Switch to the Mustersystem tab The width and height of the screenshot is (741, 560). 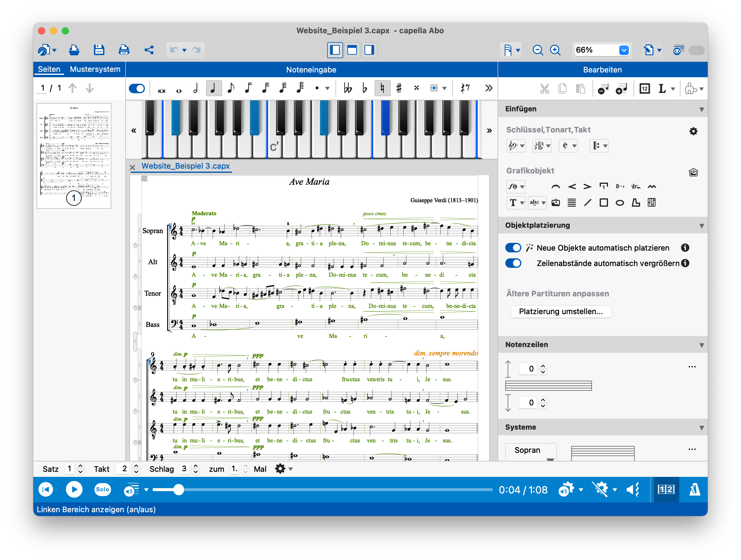[x=95, y=69]
